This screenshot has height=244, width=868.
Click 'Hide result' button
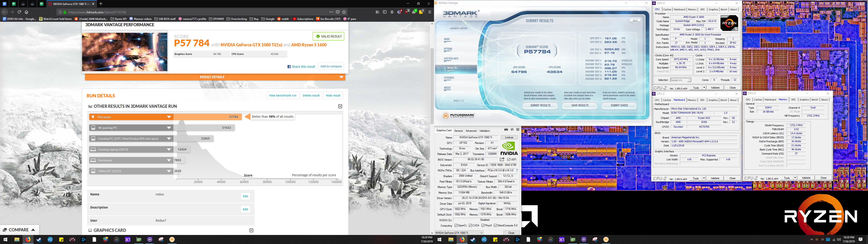click(333, 95)
